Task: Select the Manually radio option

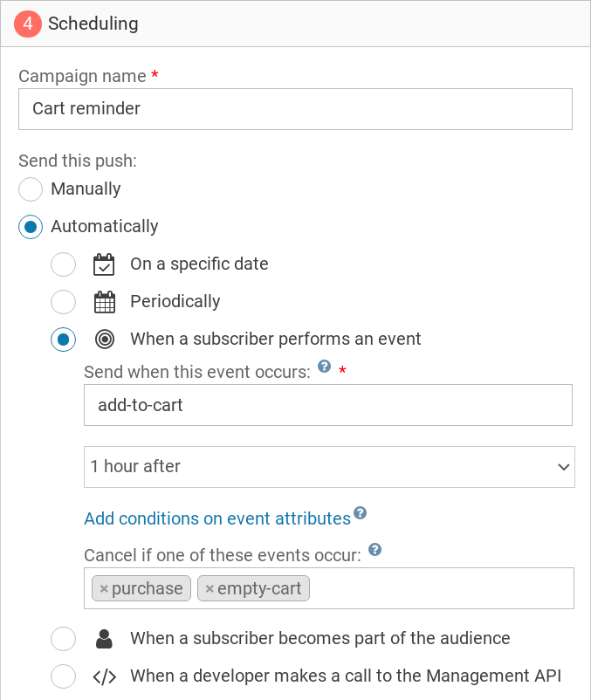Action: click(31, 189)
